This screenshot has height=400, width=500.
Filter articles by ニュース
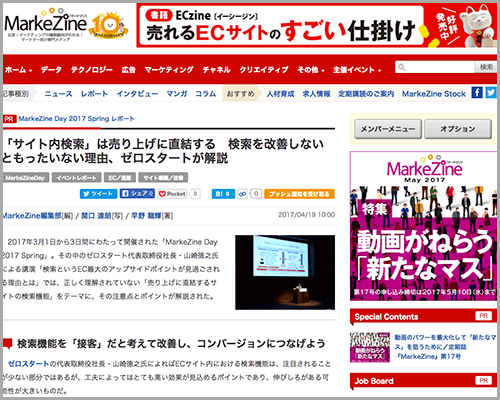[58, 94]
